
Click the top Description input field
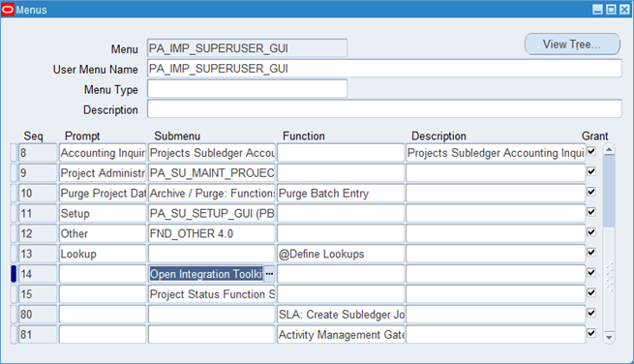384,108
